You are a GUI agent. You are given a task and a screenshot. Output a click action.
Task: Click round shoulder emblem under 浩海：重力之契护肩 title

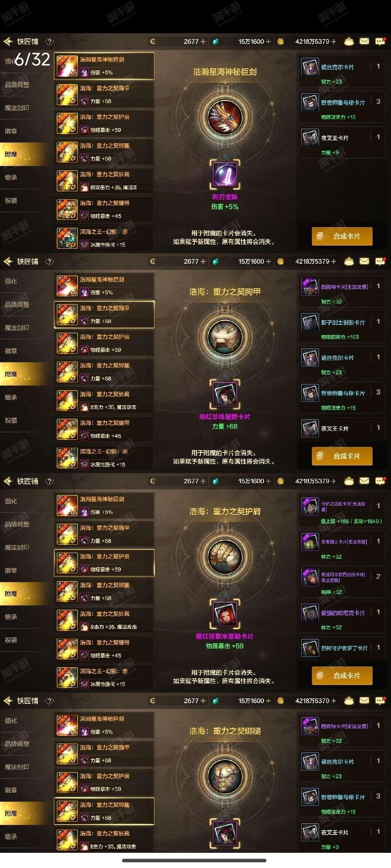pos(225,557)
